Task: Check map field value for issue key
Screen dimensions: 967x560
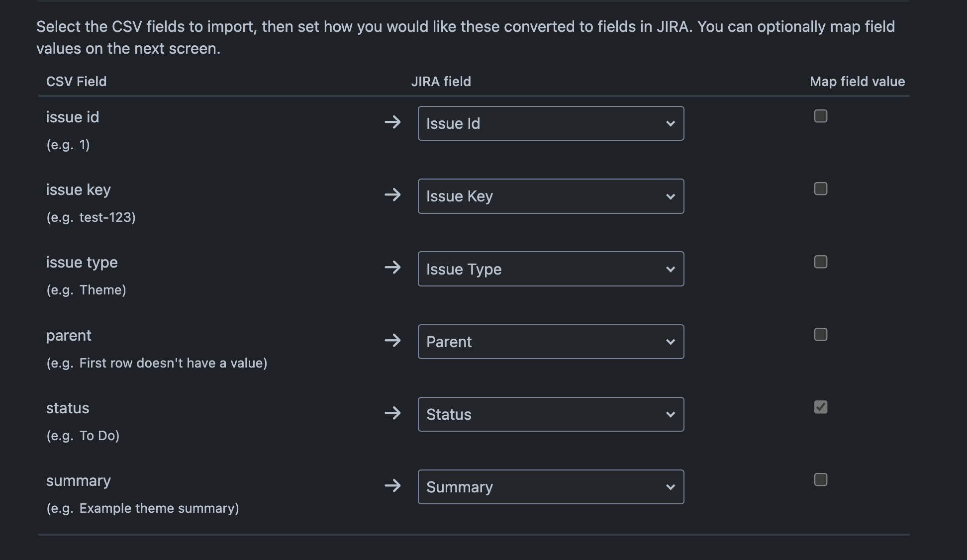Action: (x=820, y=189)
